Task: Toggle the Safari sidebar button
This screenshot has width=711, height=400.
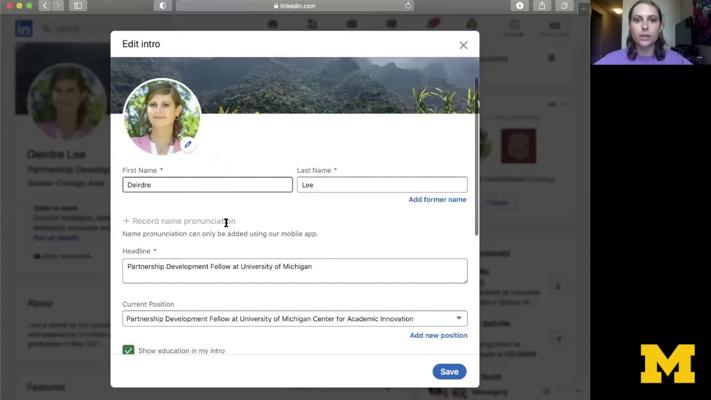Action: [x=78, y=6]
